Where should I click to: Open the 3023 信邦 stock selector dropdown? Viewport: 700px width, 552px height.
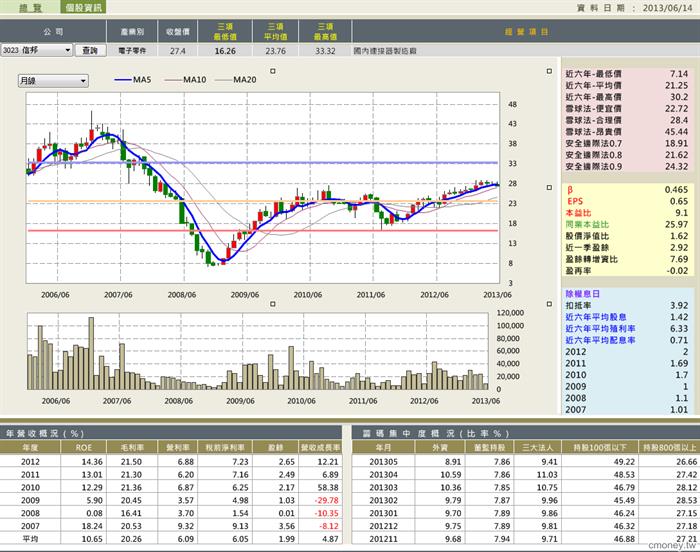[36, 50]
